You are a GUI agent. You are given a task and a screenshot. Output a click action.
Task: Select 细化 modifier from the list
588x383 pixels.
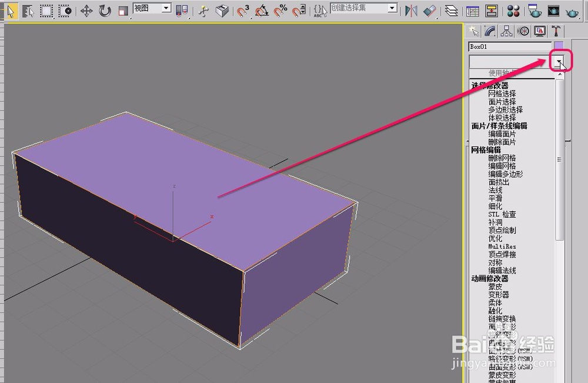pyautogui.click(x=495, y=206)
